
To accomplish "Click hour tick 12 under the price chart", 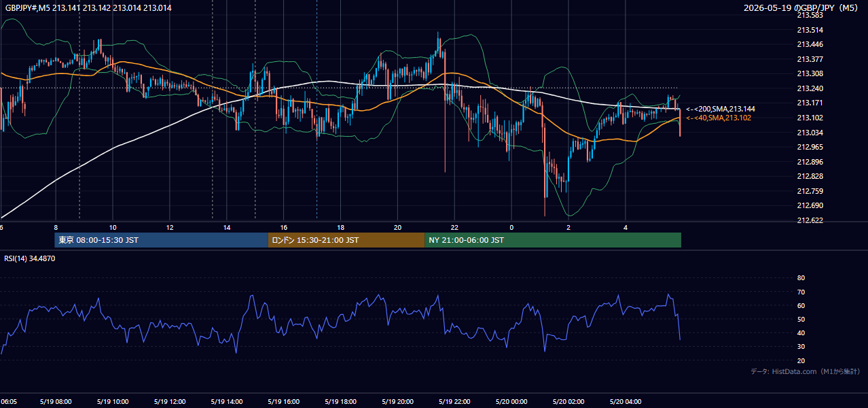I will point(170,228).
